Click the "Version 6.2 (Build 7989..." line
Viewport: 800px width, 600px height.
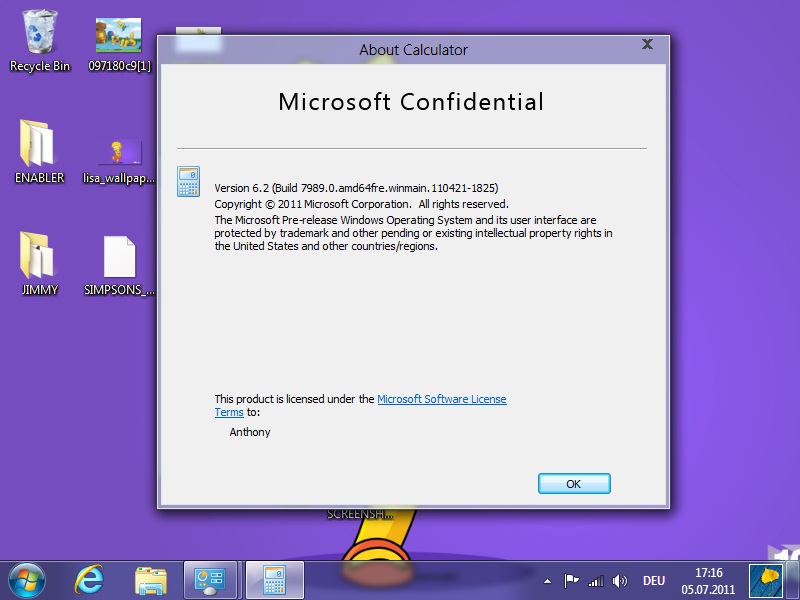(x=356, y=188)
